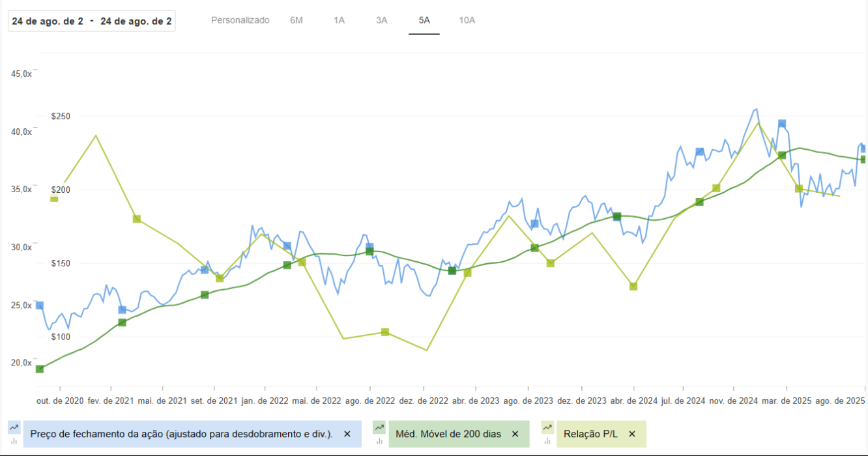The height and width of the screenshot is (456, 868).
Task: Click the set. de 2021 axis label
Action: point(213,401)
